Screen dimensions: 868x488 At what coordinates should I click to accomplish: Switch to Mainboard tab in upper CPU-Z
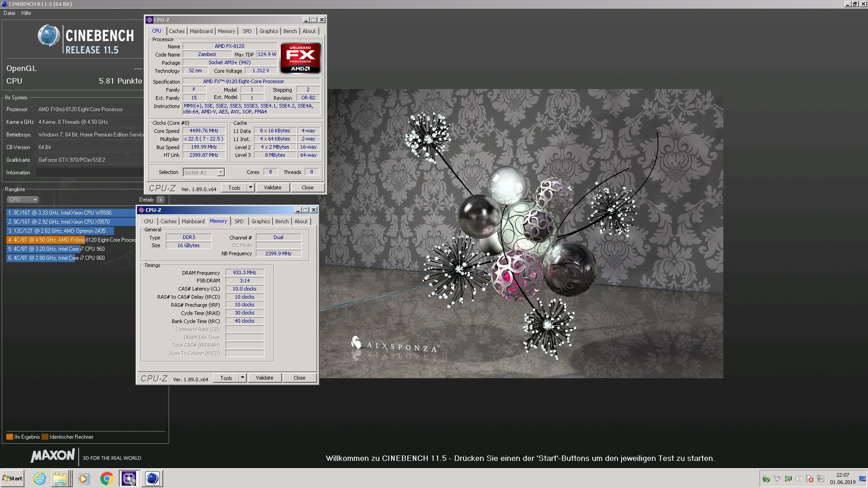[201, 31]
